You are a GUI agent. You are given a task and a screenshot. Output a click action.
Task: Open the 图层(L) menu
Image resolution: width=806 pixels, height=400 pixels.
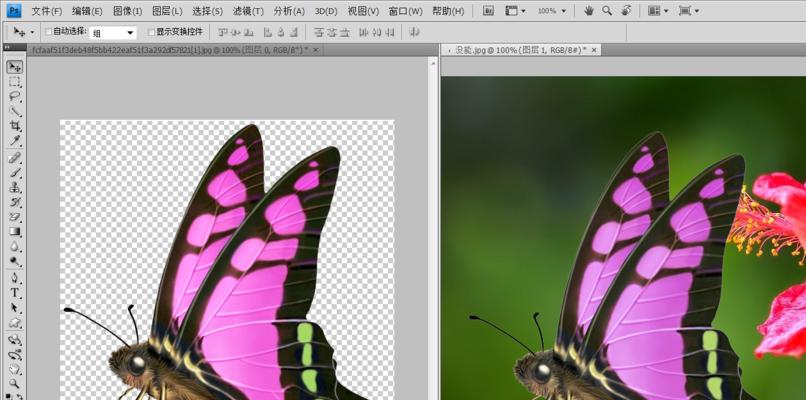[167, 11]
